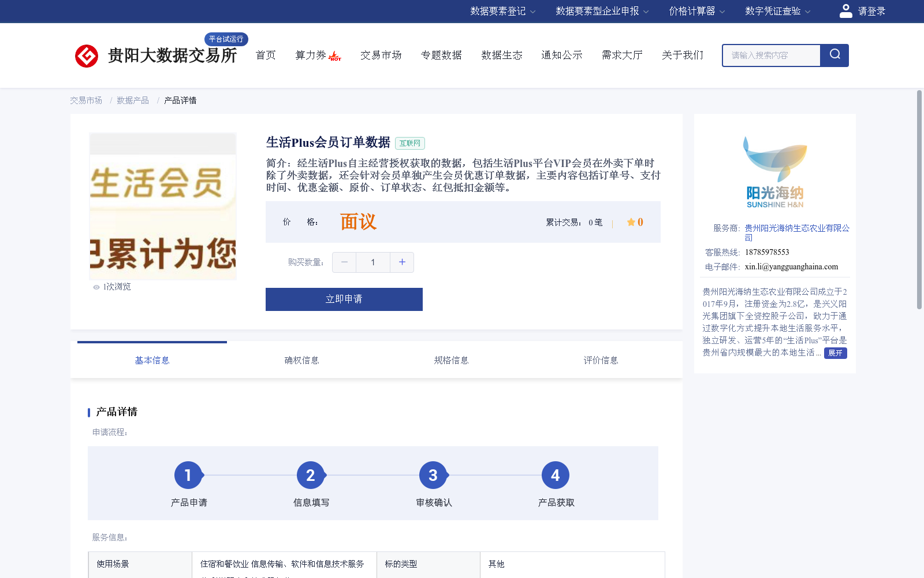Click the 请登录 login link
The width and height of the screenshot is (924, 578).
[871, 11]
